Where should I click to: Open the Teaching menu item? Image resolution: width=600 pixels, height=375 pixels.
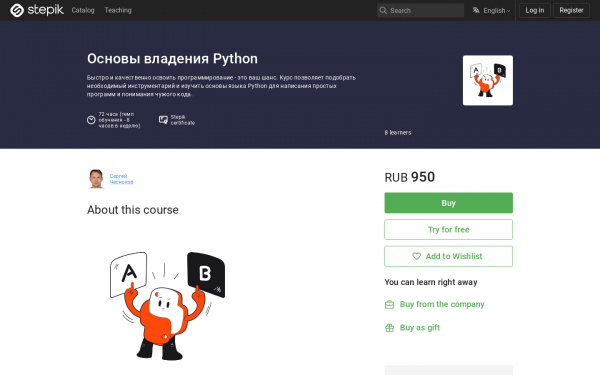[118, 10]
